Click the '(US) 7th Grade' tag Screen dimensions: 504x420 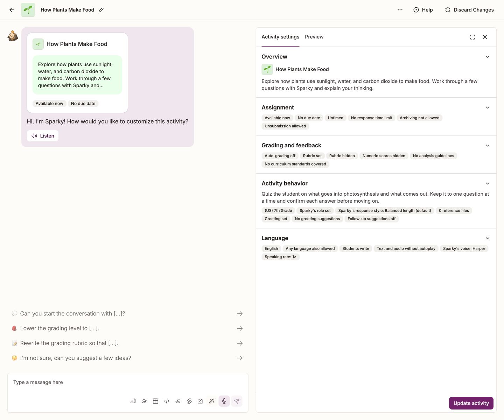pos(278,211)
